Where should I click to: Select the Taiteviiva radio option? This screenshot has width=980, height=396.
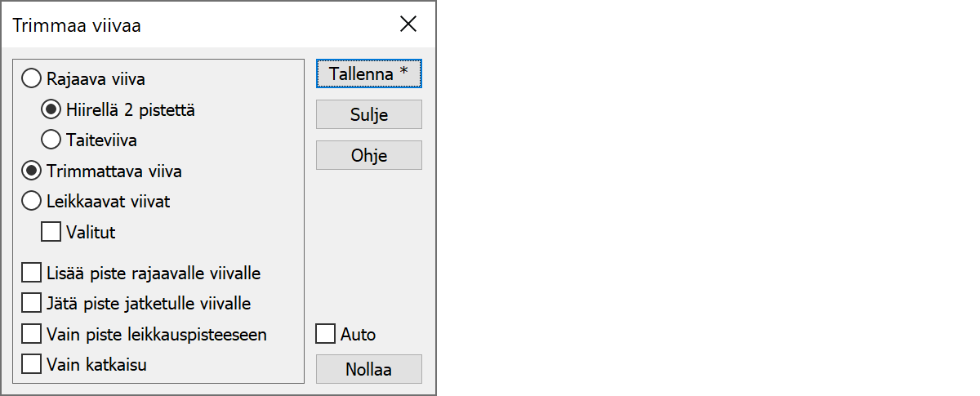click(51, 140)
